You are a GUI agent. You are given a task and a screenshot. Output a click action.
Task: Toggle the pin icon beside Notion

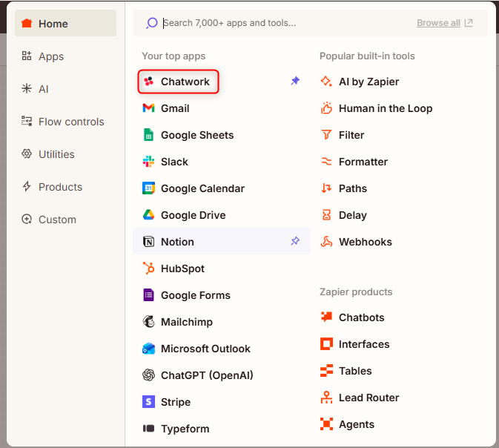[x=295, y=241]
